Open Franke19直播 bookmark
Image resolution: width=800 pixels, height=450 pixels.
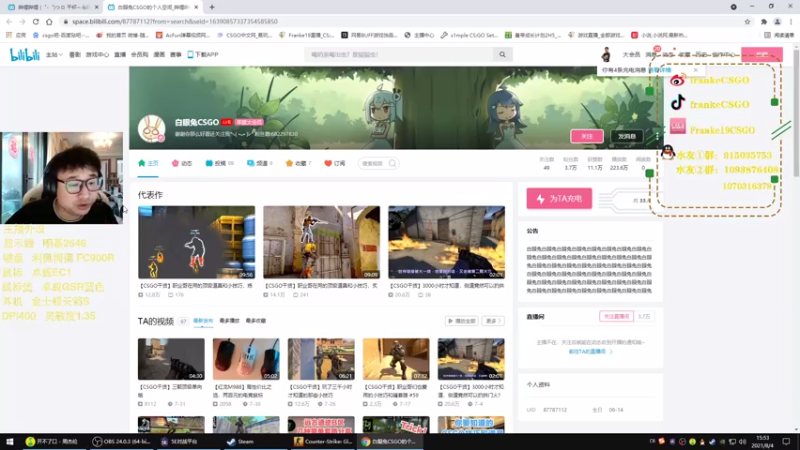coord(307,35)
